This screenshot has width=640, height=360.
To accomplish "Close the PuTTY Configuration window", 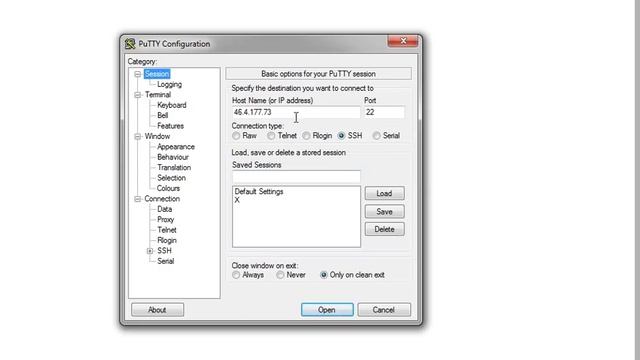I will pyautogui.click(x=403, y=41).
